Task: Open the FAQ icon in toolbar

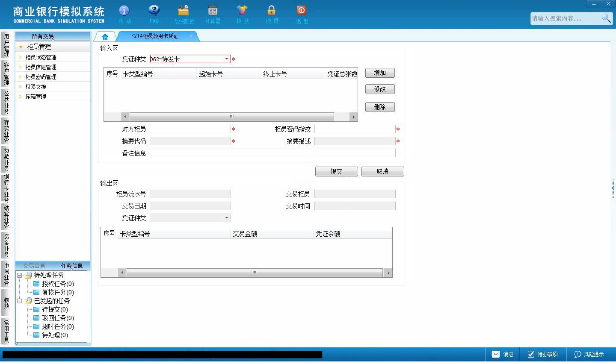Action: click(x=154, y=10)
